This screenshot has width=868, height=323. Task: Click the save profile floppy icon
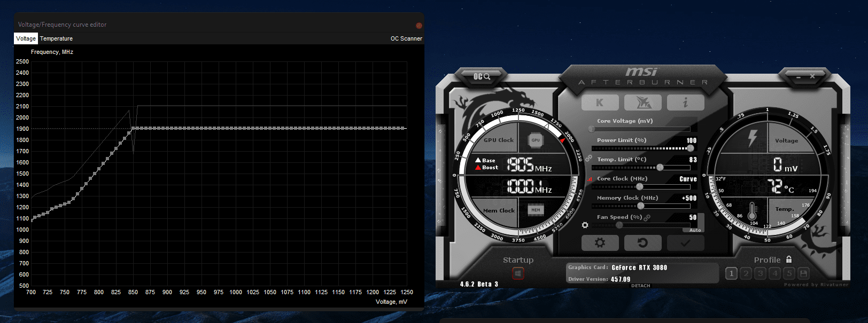(x=803, y=273)
